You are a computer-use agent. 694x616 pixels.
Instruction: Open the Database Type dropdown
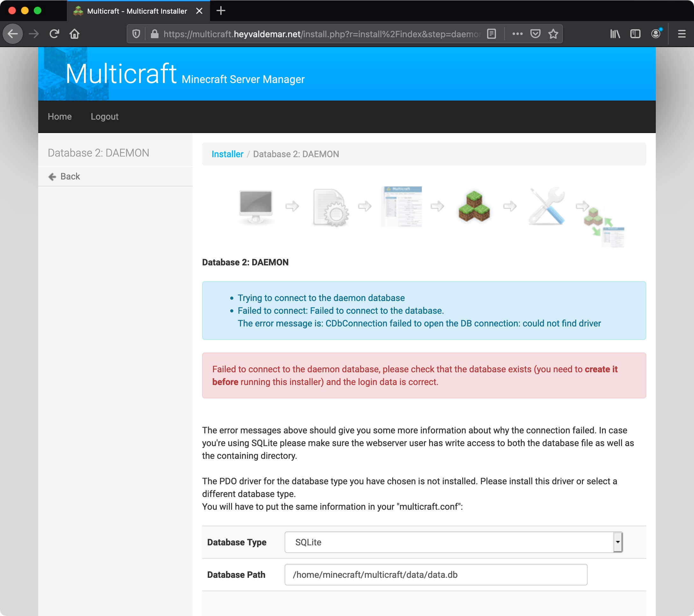pos(454,542)
